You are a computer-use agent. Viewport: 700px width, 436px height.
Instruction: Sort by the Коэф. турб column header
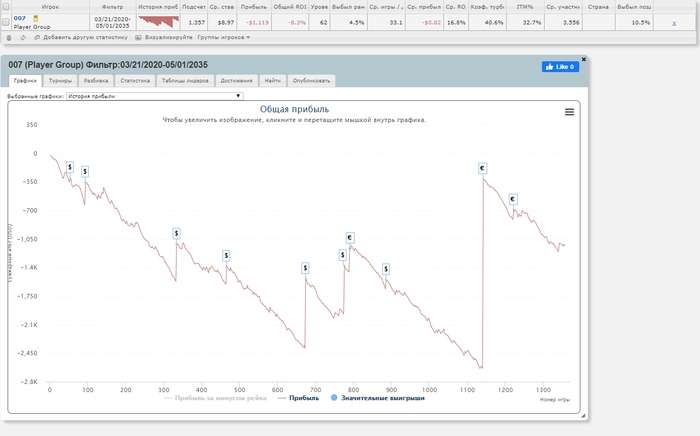487,7
